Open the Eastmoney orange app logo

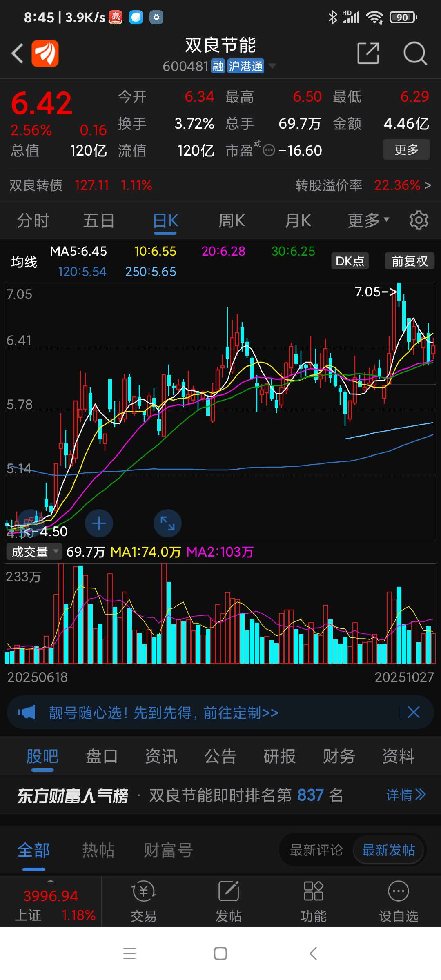[x=45, y=53]
